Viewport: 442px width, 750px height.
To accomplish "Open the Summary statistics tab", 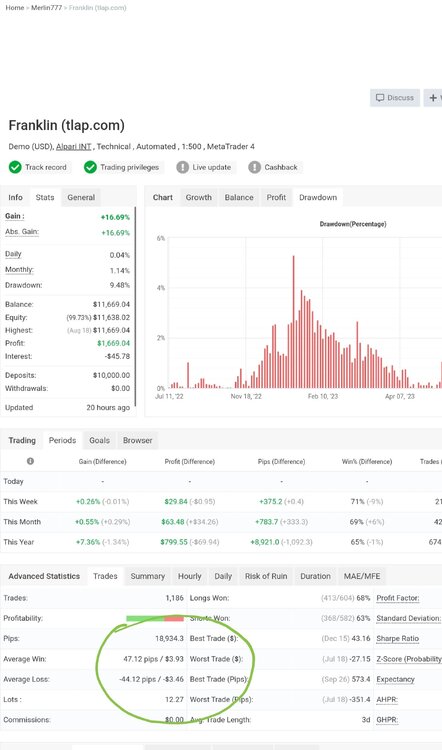I will pos(147,576).
